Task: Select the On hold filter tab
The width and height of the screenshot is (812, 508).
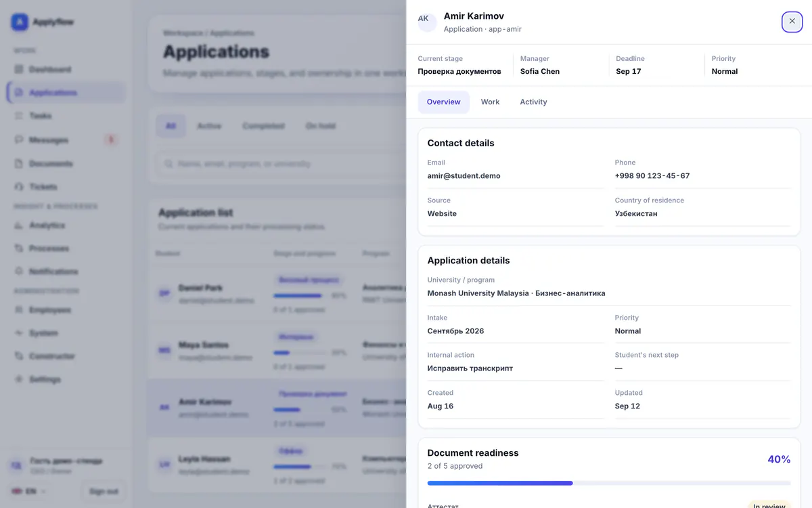Action: pyautogui.click(x=320, y=126)
